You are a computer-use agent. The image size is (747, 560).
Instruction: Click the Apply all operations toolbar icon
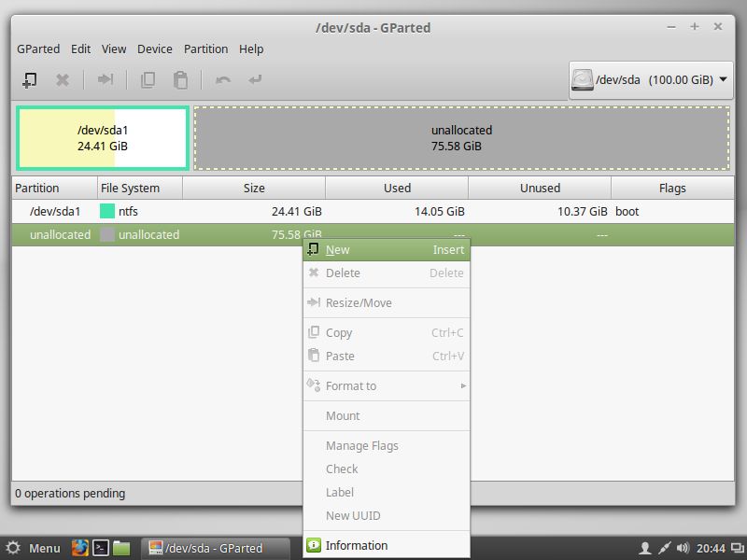(x=255, y=79)
